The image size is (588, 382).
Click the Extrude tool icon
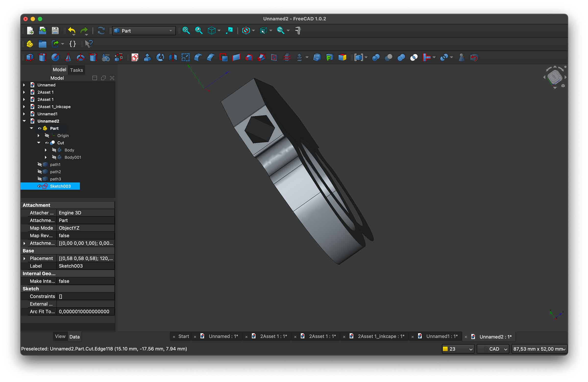click(x=147, y=58)
